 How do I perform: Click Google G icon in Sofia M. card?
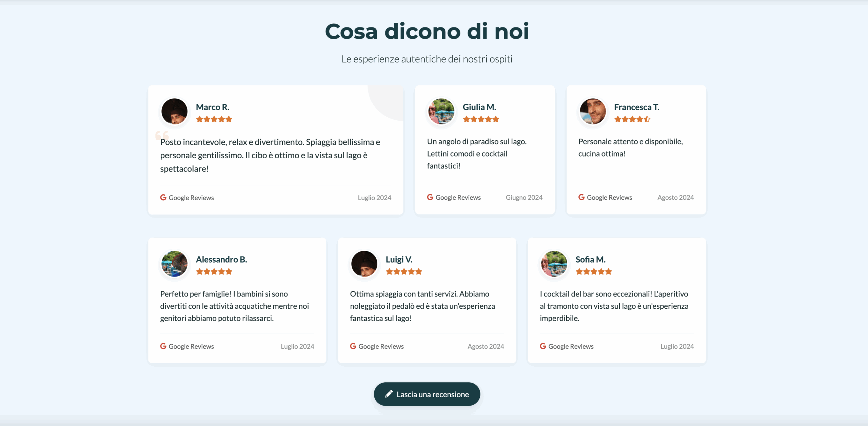coord(543,346)
